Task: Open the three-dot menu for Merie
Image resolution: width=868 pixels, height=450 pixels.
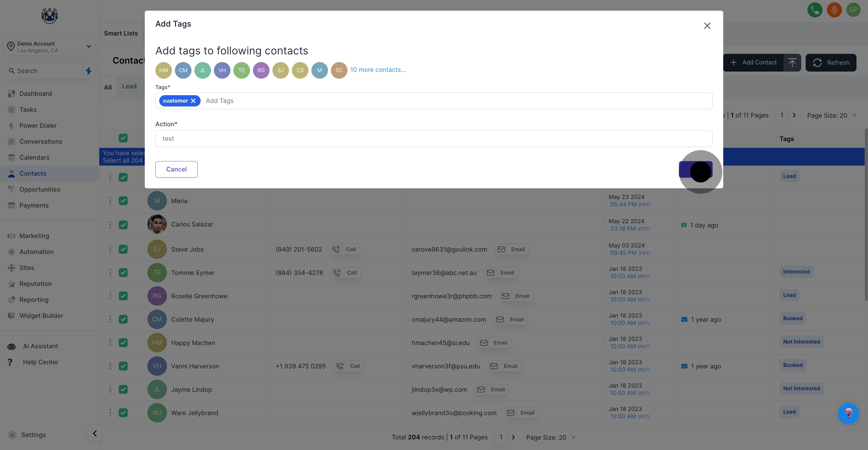Action: pyautogui.click(x=110, y=201)
